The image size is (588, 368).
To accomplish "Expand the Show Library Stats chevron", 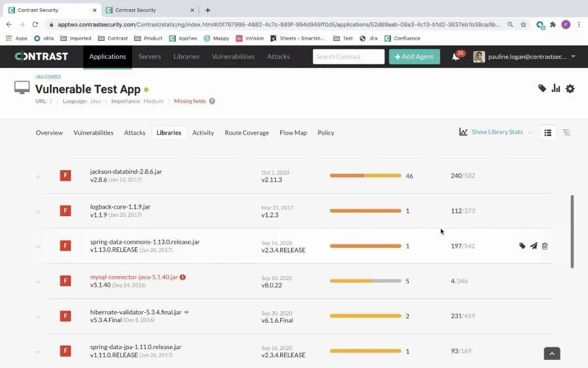I will pyautogui.click(x=530, y=132).
